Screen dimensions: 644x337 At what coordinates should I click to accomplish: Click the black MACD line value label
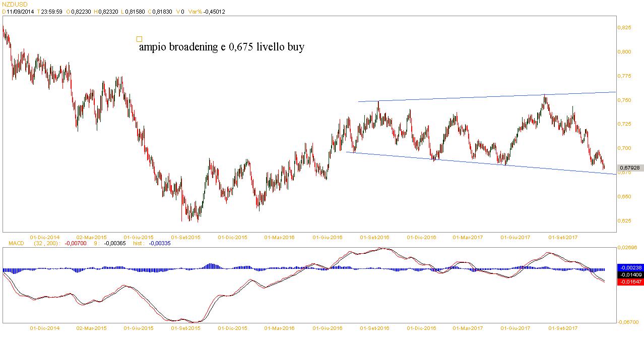[x=630, y=274]
